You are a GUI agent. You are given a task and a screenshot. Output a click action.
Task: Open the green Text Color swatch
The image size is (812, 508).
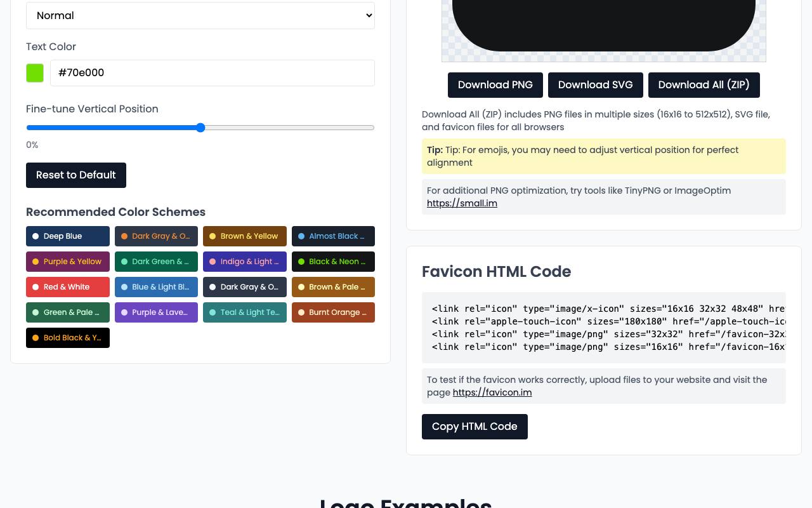coord(35,73)
